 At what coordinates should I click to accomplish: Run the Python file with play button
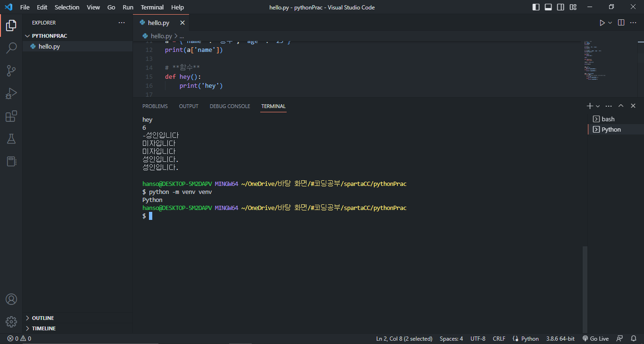coord(602,23)
